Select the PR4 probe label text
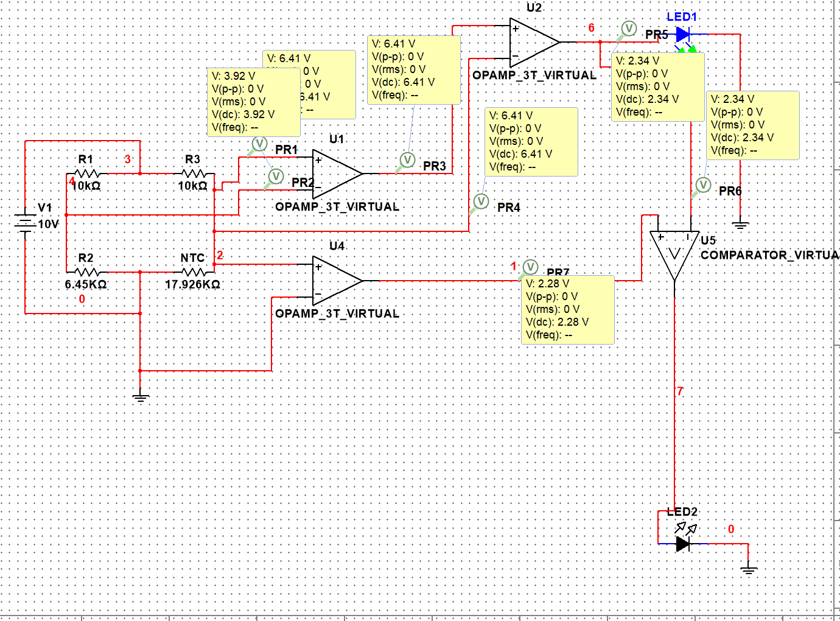Viewport: 840px width, 621px height. [x=508, y=207]
